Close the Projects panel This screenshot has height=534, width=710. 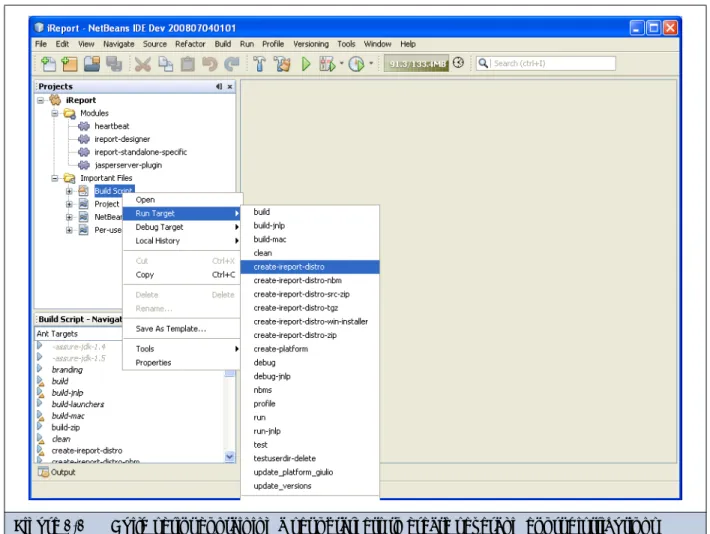pyautogui.click(x=230, y=87)
